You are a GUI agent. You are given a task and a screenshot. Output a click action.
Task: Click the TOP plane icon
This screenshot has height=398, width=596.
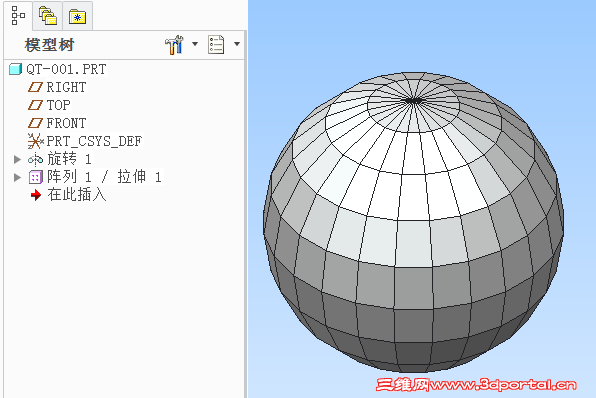pyautogui.click(x=35, y=105)
